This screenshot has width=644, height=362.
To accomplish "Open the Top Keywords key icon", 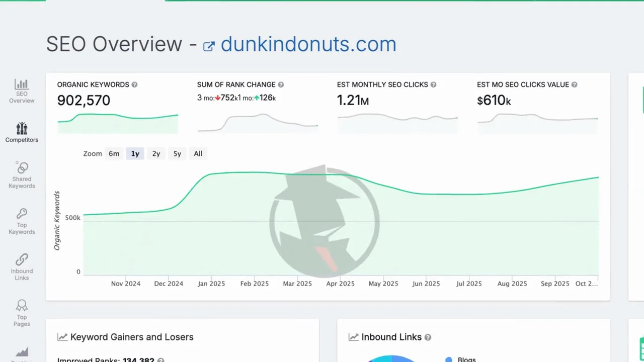I will coord(22,214).
